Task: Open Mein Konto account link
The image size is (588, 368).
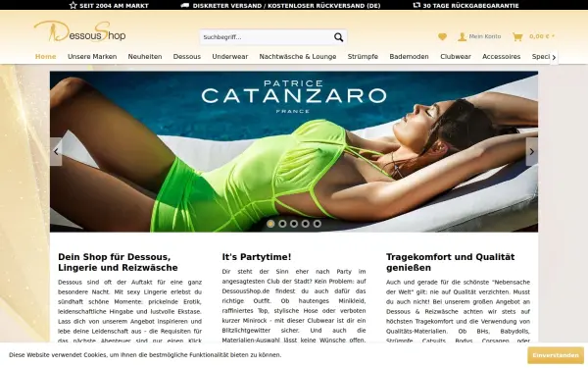Action: 479,36
